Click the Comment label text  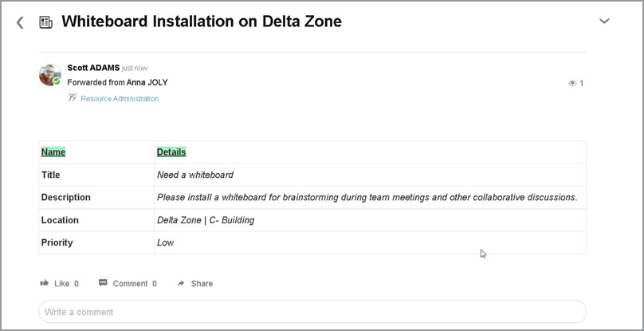pos(130,283)
